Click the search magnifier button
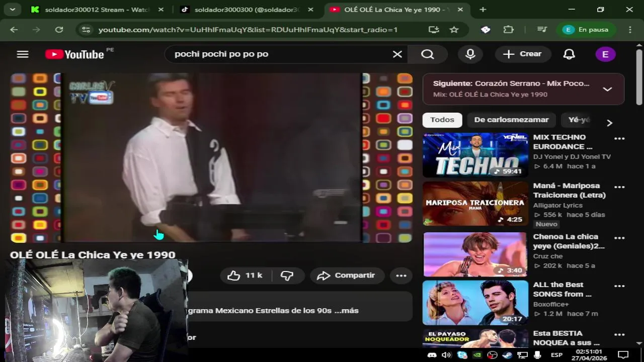Image resolution: width=644 pixels, height=362 pixels. (428, 54)
